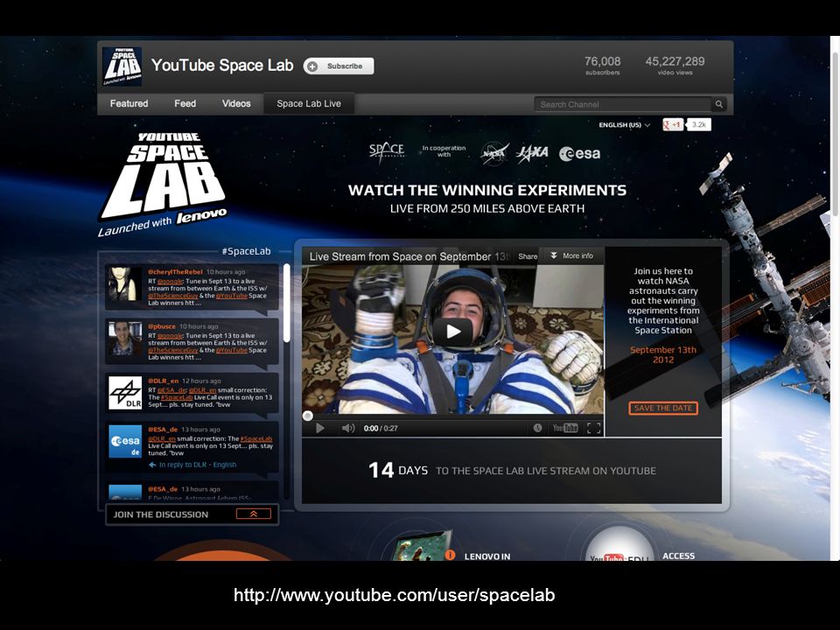840x630 pixels.
Task: Click @TheScienceGuy link in cherylTheRebel's tweet
Action: point(173,296)
